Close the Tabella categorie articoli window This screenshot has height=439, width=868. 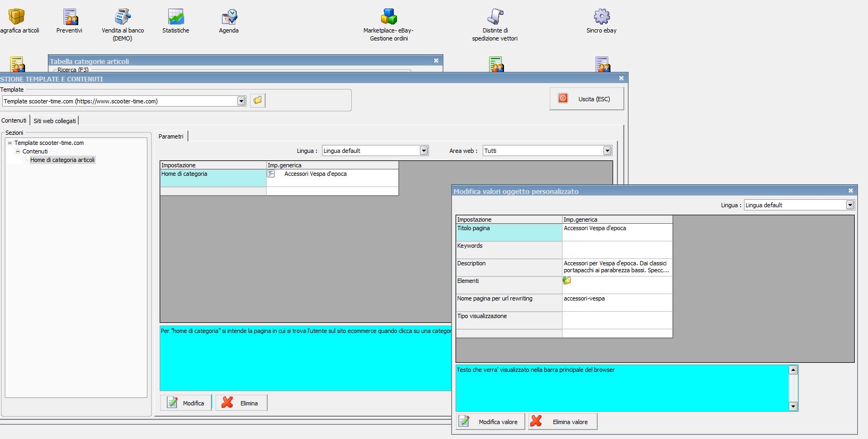pos(436,61)
